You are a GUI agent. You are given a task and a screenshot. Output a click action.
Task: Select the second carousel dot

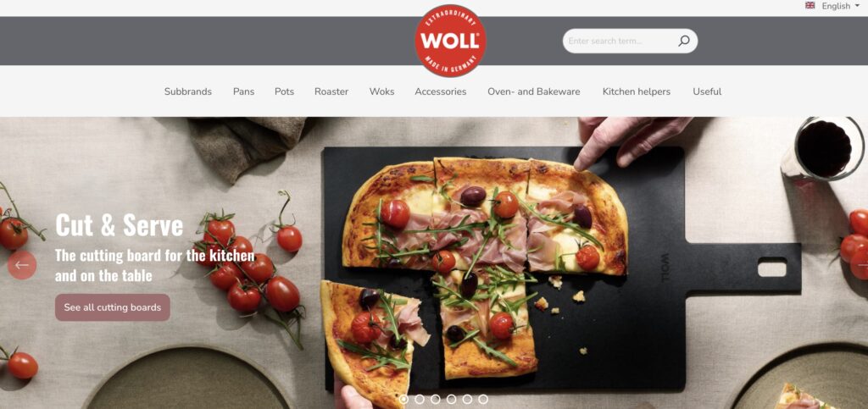pos(420,399)
